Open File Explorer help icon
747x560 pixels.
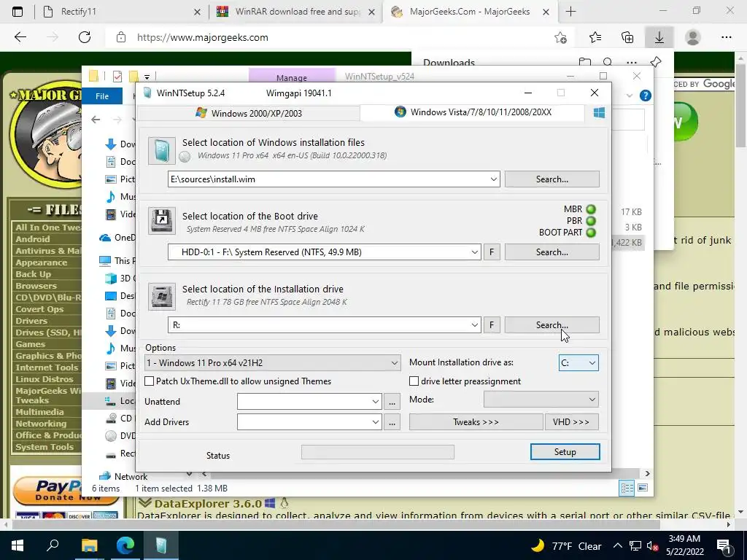pos(645,96)
